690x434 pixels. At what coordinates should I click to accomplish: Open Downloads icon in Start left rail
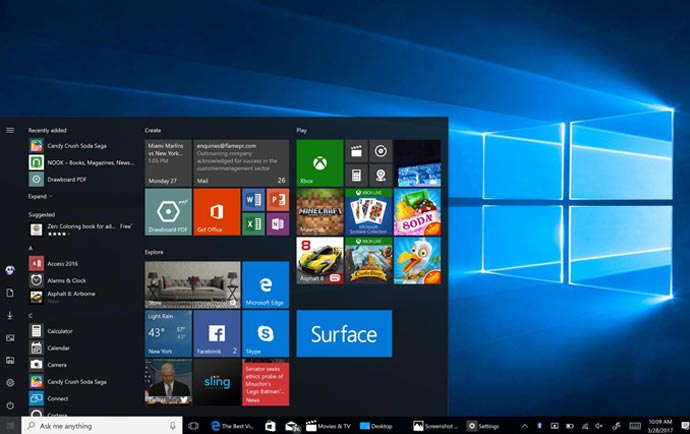point(10,316)
